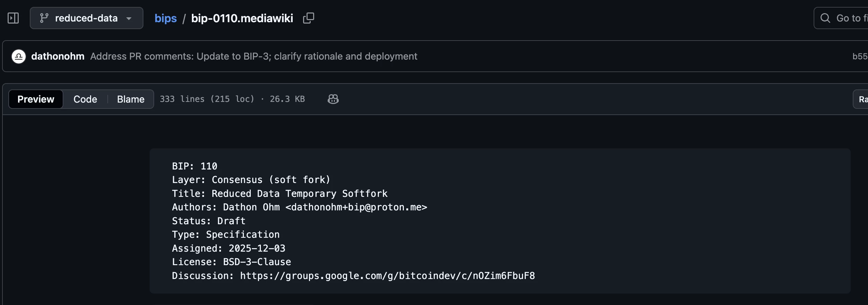Open the reduced-data branch selector
Viewport: 868px width, 305px height.
(x=86, y=18)
